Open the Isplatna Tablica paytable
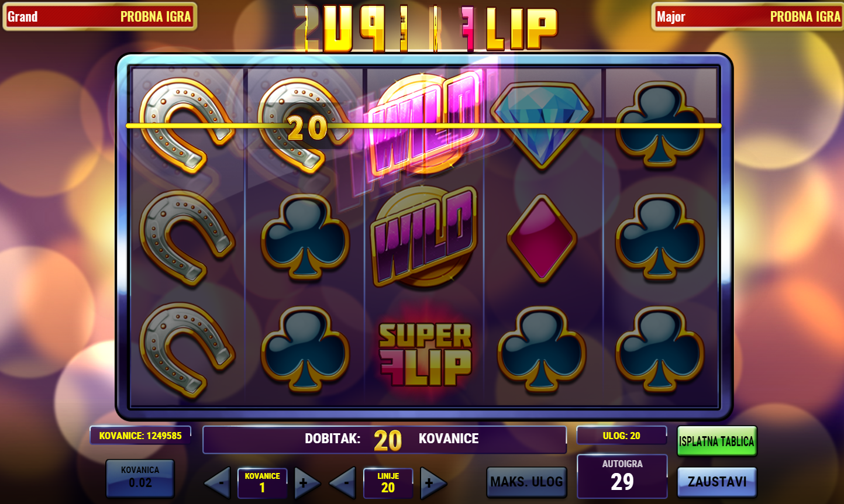The width and height of the screenshot is (844, 504). [x=716, y=441]
